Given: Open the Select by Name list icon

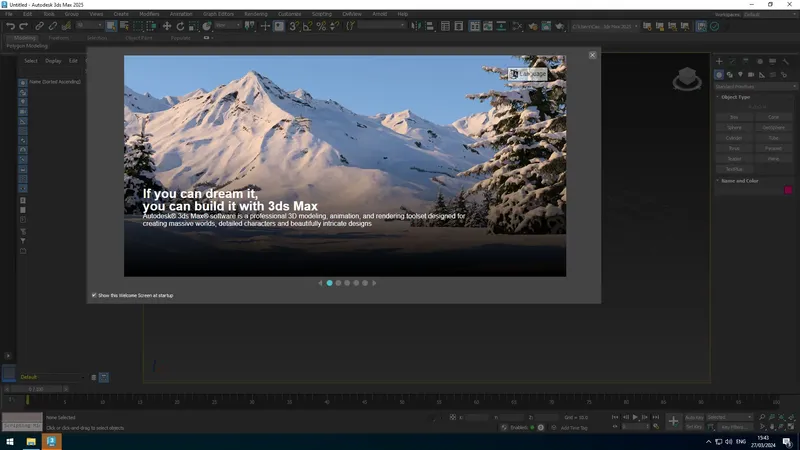Looking at the screenshot, I should 124,26.
